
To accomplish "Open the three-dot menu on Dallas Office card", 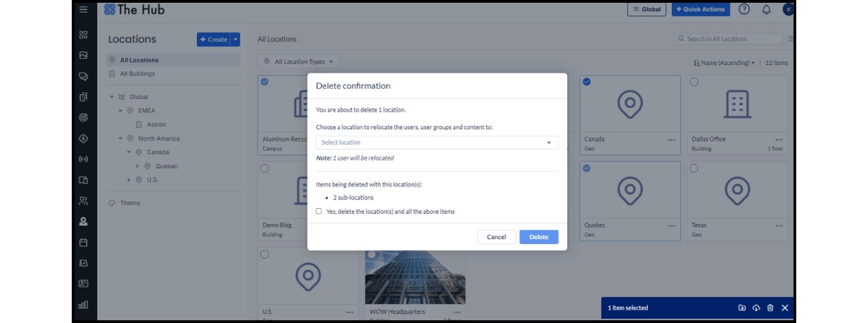I will click(x=778, y=139).
